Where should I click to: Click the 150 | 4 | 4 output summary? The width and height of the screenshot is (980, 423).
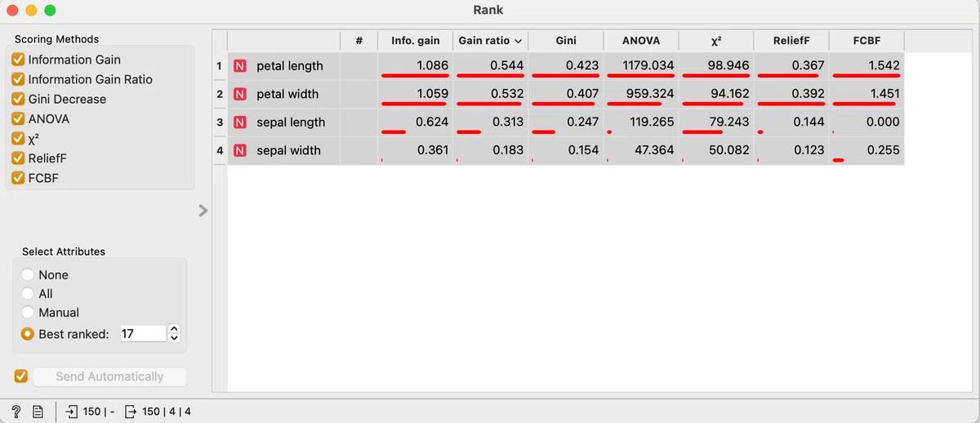(x=166, y=412)
